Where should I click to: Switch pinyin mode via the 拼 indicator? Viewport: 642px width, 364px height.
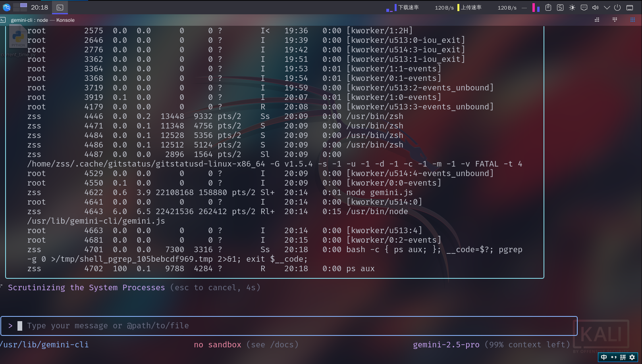tap(623, 357)
